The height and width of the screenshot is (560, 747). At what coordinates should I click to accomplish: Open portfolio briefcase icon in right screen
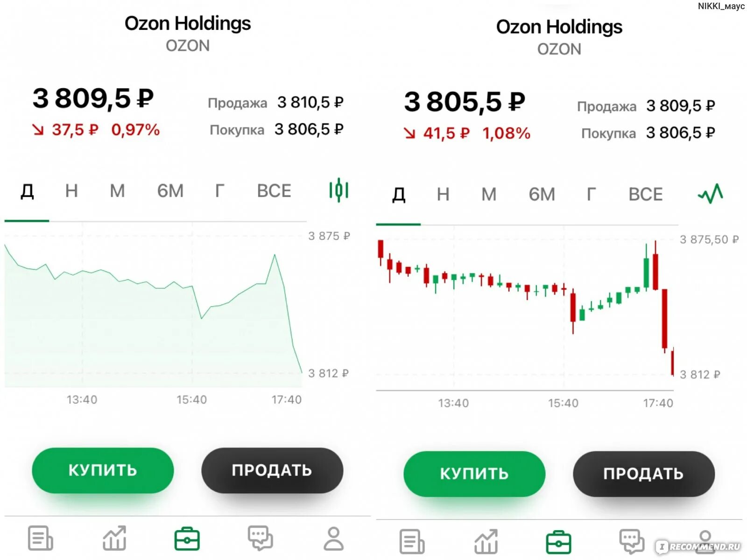click(x=558, y=542)
